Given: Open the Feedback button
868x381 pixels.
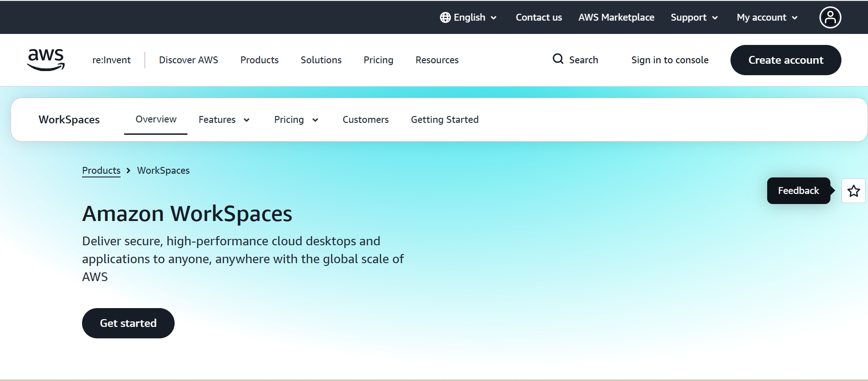Looking at the screenshot, I should pos(799,191).
